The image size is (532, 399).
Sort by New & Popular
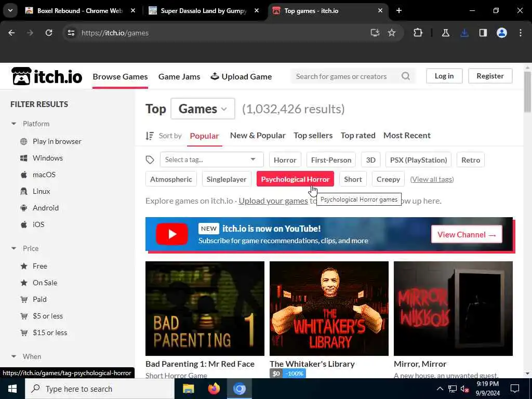click(x=258, y=136)
